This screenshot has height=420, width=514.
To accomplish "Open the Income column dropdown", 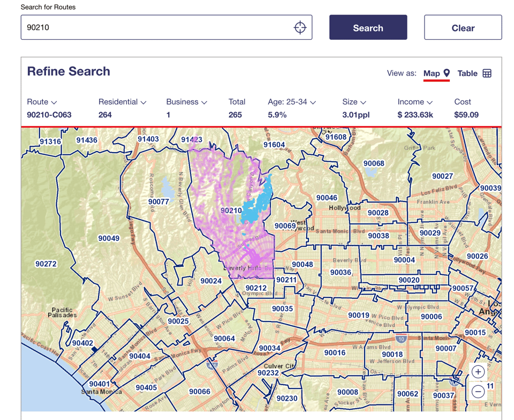I will [414, 102].
